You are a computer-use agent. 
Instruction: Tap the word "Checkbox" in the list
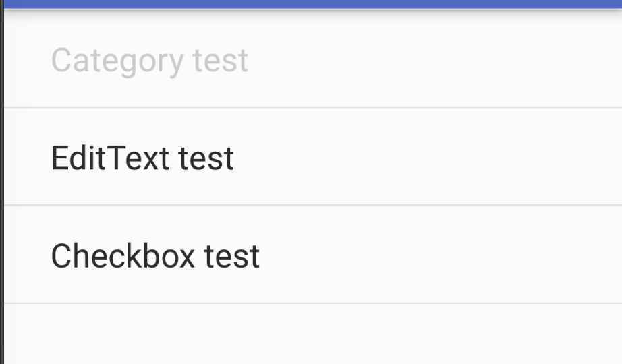pyautogui.click(x=123, y=255)
